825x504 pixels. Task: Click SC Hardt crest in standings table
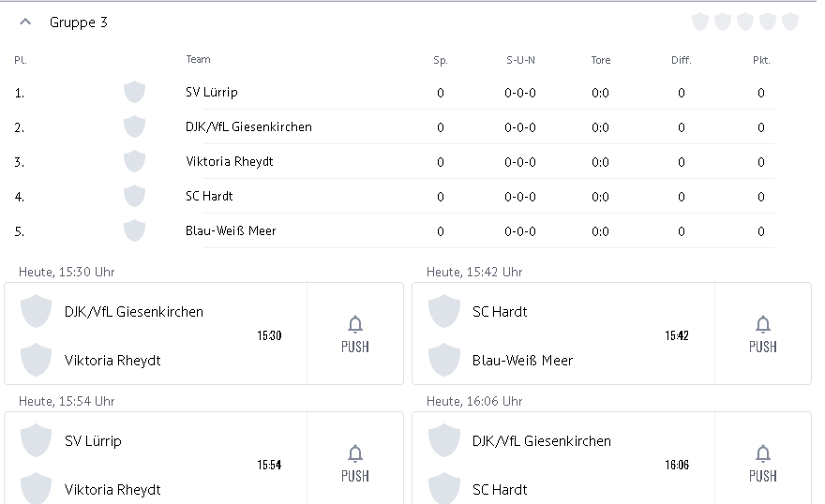coord(134,196)
